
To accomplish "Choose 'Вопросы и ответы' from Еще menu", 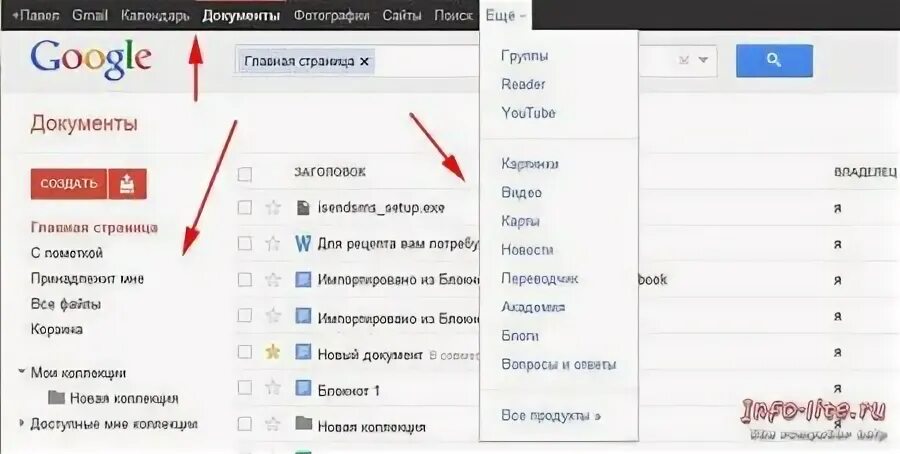I will 558,364.
